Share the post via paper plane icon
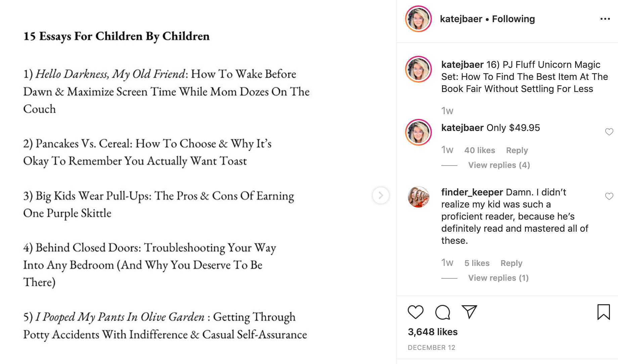 [469, 312]
